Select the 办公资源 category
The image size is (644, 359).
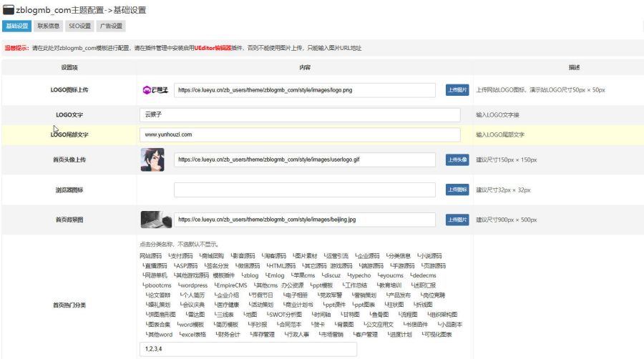(x=293, y=285)
